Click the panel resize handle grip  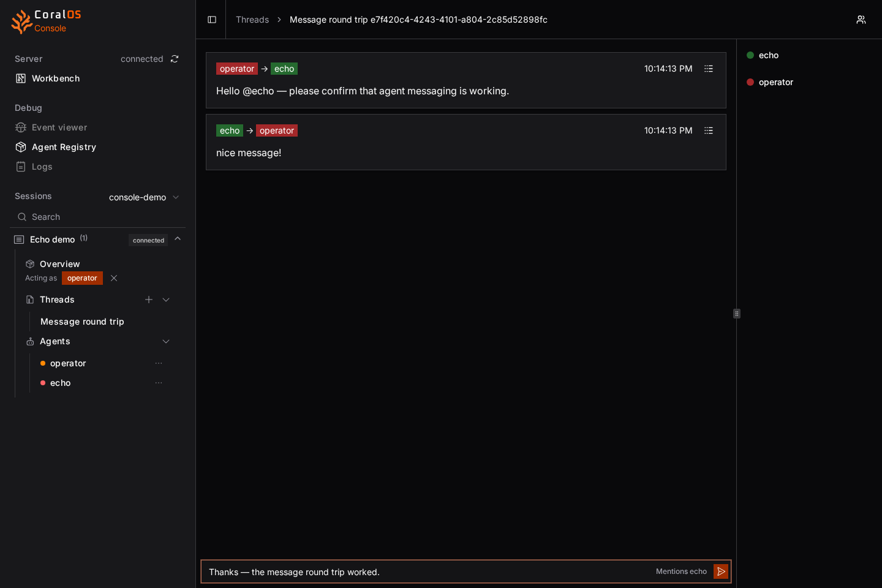click(x=737, y=314)
